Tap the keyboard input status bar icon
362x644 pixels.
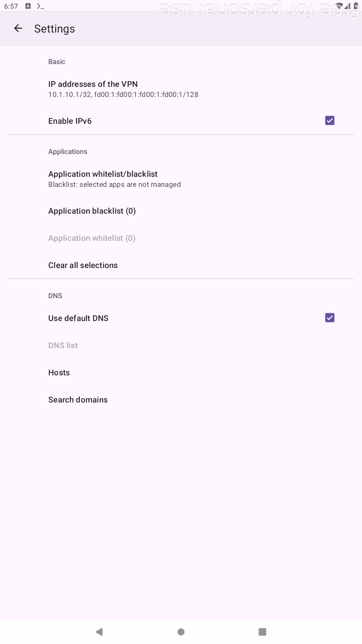point(28,6)
